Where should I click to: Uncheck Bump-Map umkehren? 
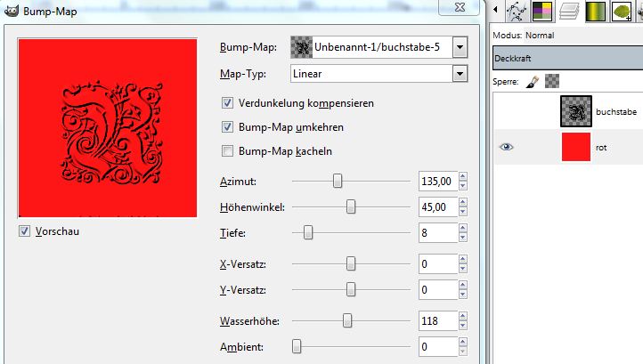pos(227,127)
